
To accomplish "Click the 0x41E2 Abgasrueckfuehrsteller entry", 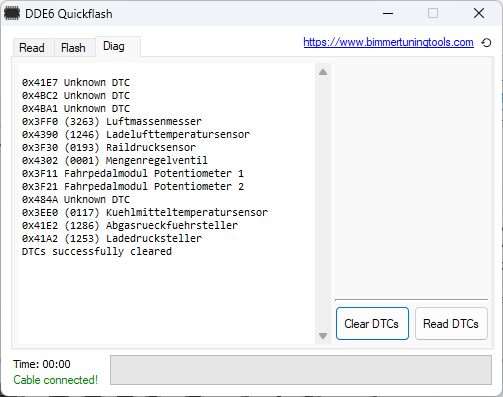I will pos(130,225).
